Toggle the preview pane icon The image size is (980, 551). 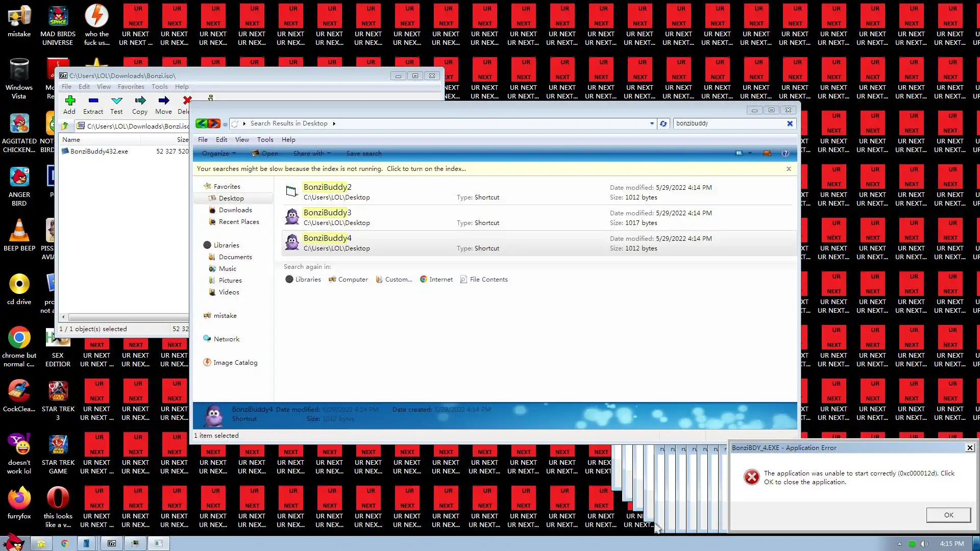tap(767, 153)
